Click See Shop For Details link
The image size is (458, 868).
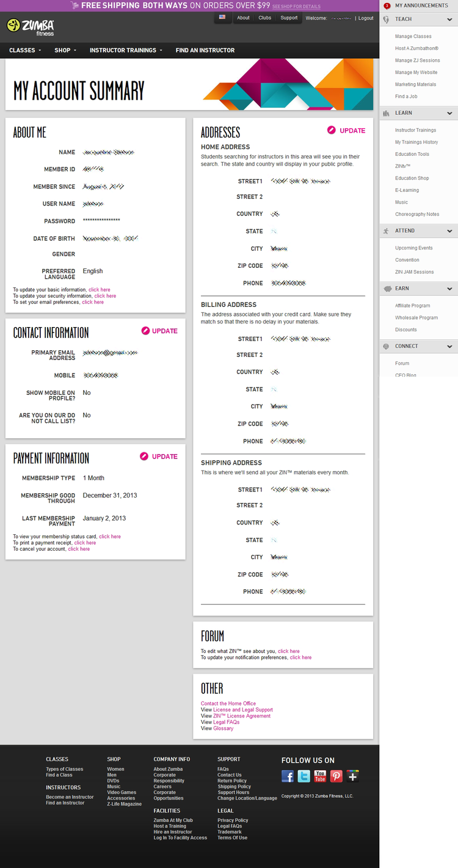click(x=296, y=6)
